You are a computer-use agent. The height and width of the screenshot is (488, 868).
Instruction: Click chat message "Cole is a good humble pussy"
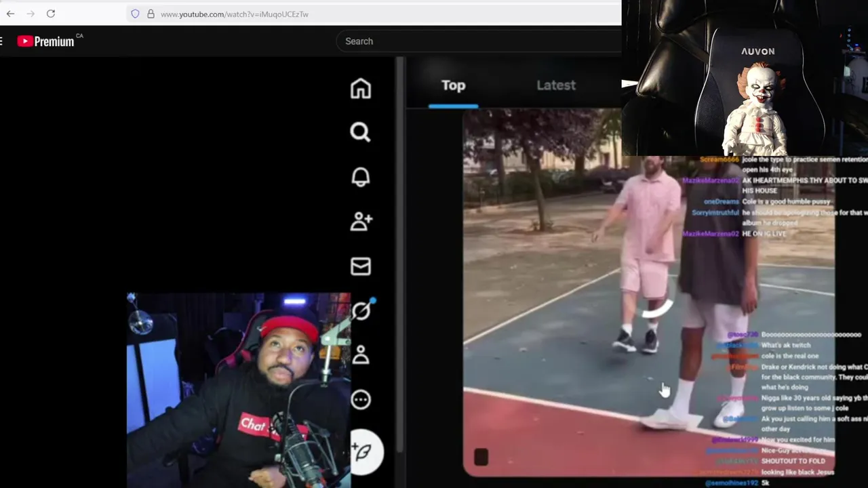coord(787,201)
